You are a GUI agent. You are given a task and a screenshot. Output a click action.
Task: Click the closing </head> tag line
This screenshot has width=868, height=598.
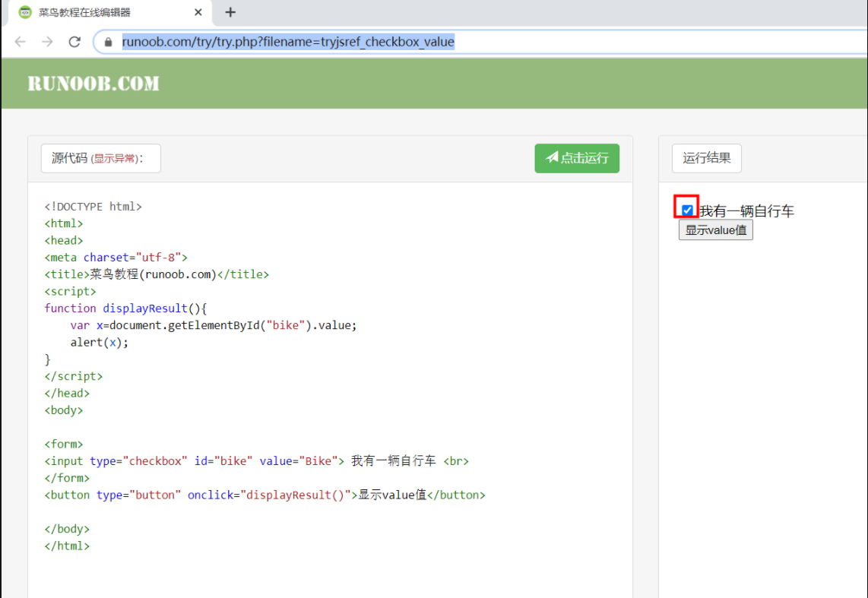[x=67, y=394]
